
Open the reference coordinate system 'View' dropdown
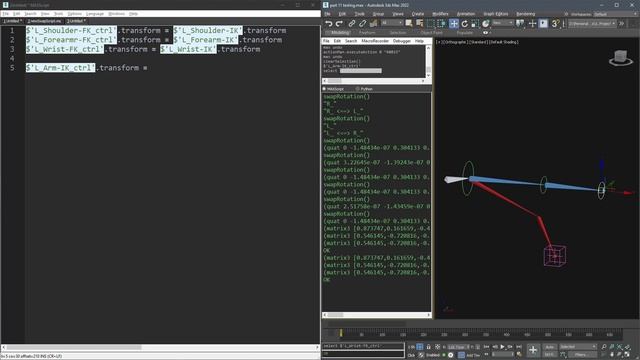tap(502, 23)
